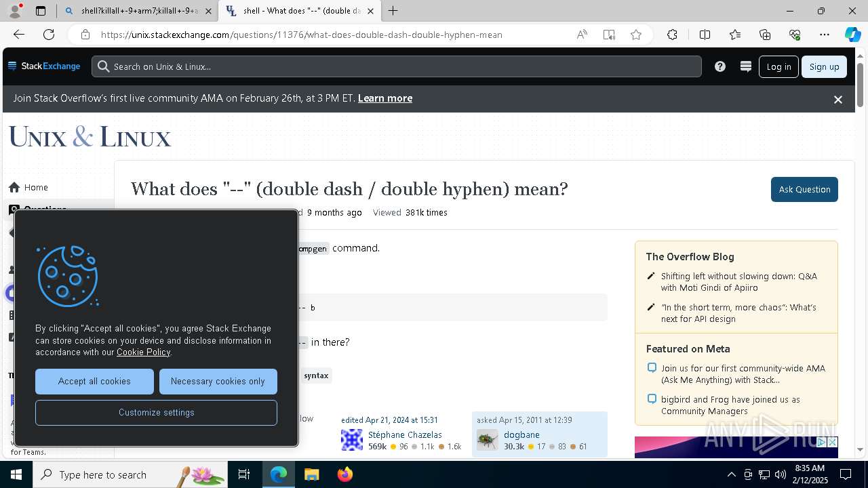Screen dimensions: 868x488
Task: Open Customize settings for cookies
Action: 156,413
